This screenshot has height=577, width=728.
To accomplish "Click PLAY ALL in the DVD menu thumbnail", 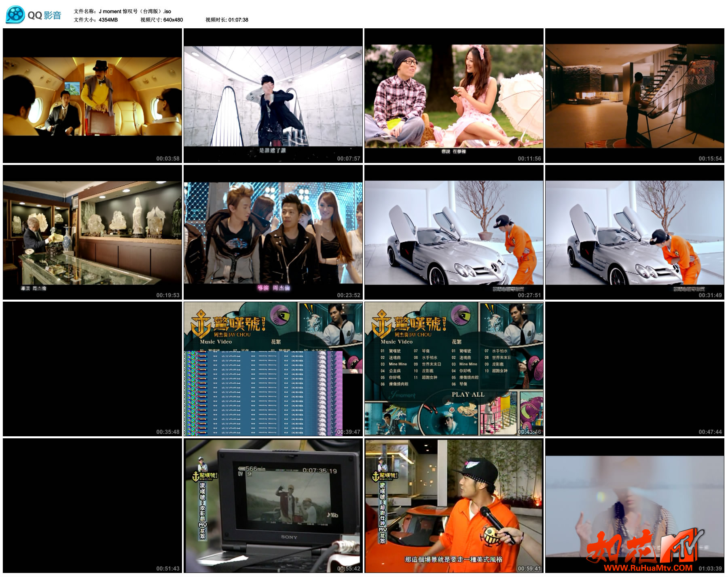I will (468, 395).
